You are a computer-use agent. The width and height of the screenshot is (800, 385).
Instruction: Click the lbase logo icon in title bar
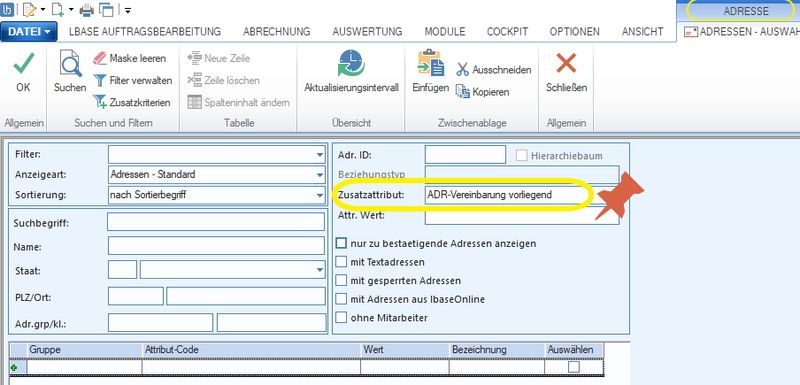click(7, 9)
